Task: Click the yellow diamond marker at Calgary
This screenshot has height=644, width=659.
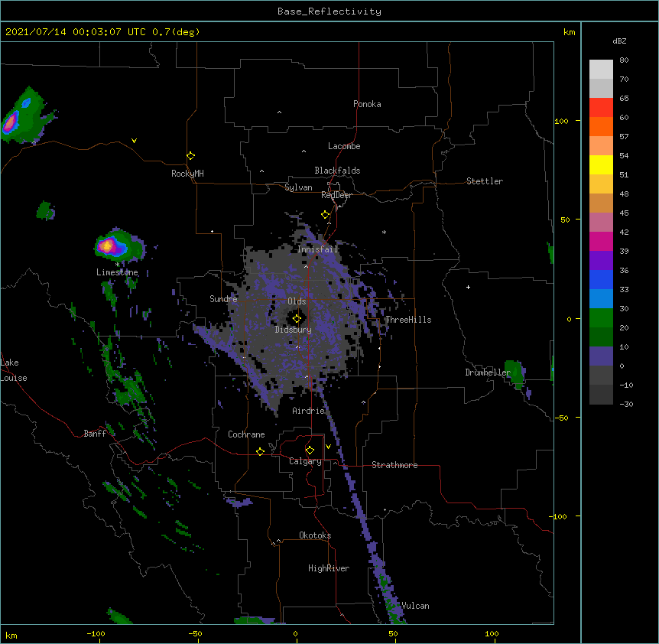Action: coord(310,450)
